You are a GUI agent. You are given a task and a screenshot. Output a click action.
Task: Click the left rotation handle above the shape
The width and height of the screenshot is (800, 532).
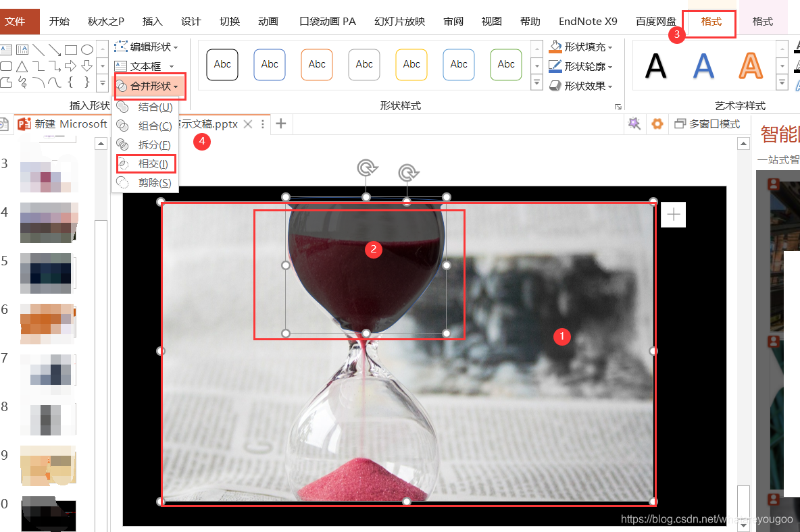coord(367,167)
